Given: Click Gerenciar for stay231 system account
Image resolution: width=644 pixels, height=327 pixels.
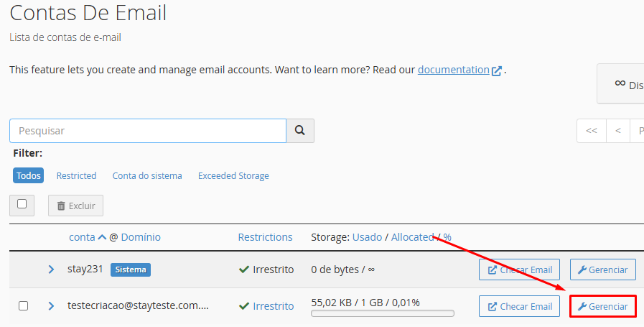Looking at the screenshot, I should [x=603, y=270].
